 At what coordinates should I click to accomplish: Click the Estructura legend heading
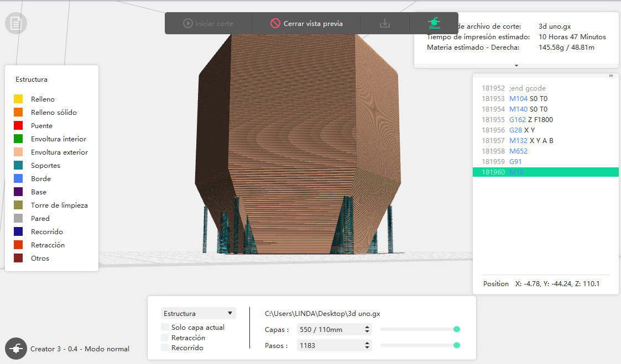click(32, 79)
